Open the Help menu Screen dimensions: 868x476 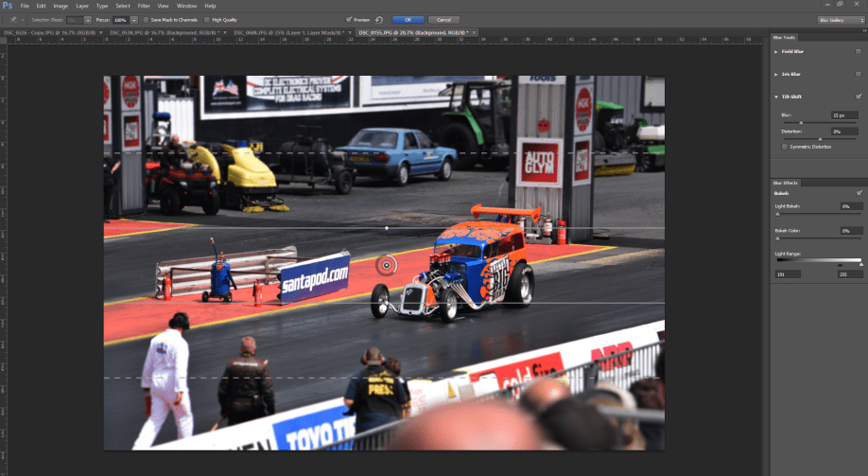(x=210, y=6)
